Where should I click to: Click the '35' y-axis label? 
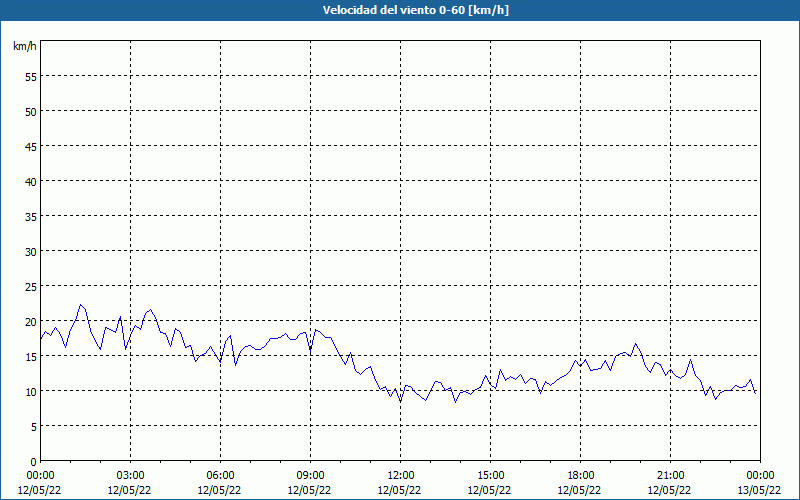31,216
